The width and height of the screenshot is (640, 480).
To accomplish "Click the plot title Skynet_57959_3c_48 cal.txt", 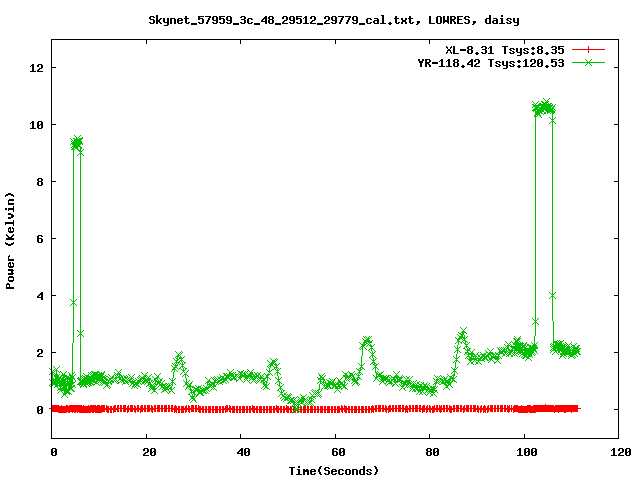I will tap(334, 20).
